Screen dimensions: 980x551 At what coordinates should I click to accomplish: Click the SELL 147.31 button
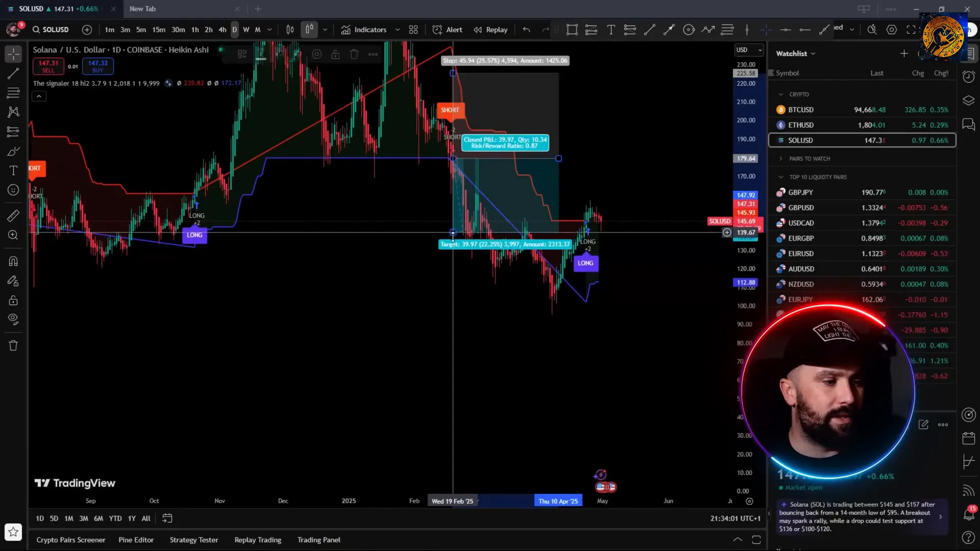(x=48, y=66)
